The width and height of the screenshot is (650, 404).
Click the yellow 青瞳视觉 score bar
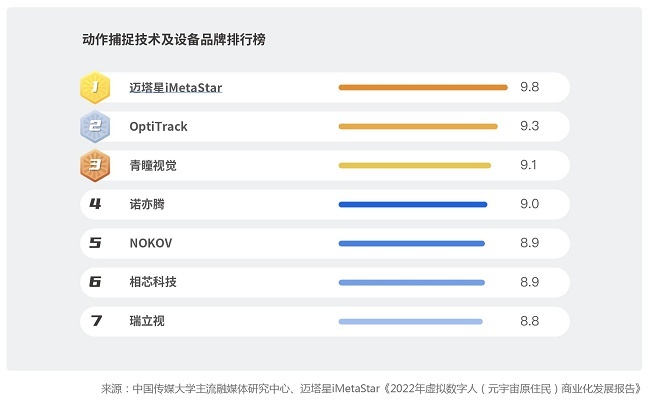pos(415,165)
